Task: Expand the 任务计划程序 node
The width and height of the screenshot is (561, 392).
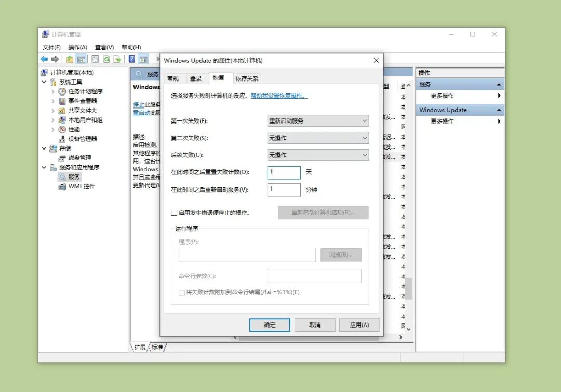Action: 53,91
